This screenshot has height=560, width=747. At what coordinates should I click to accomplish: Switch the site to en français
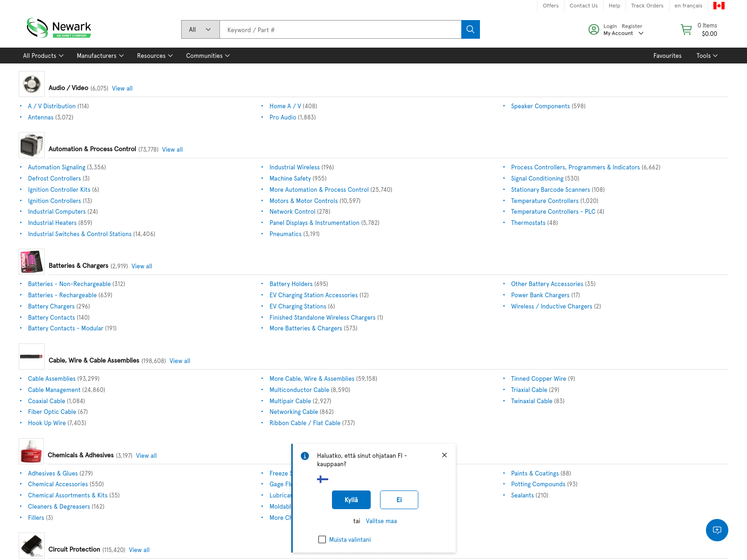pyautogui.click(x=688, y=6)
